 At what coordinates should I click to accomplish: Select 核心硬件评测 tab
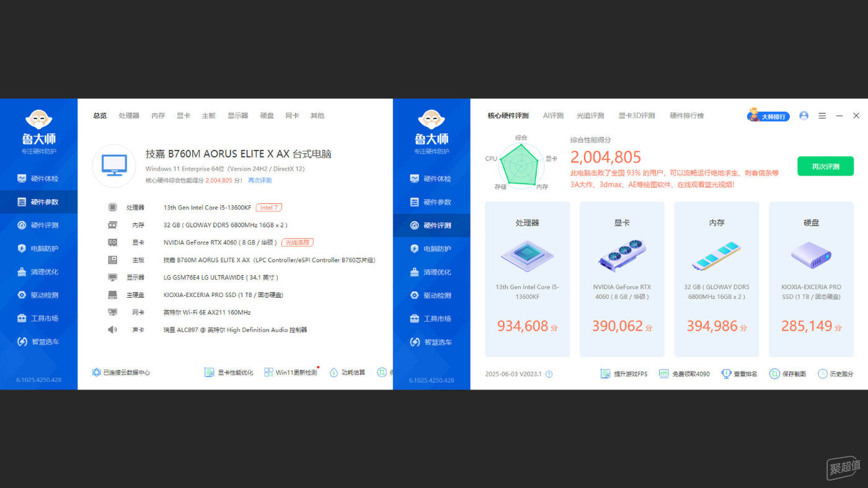pos(508,115)
